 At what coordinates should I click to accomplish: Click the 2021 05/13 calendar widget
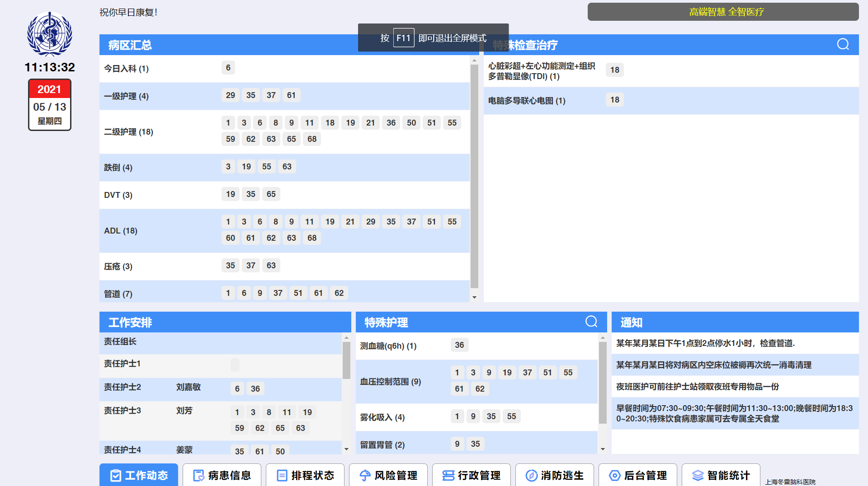coord(50,105)
